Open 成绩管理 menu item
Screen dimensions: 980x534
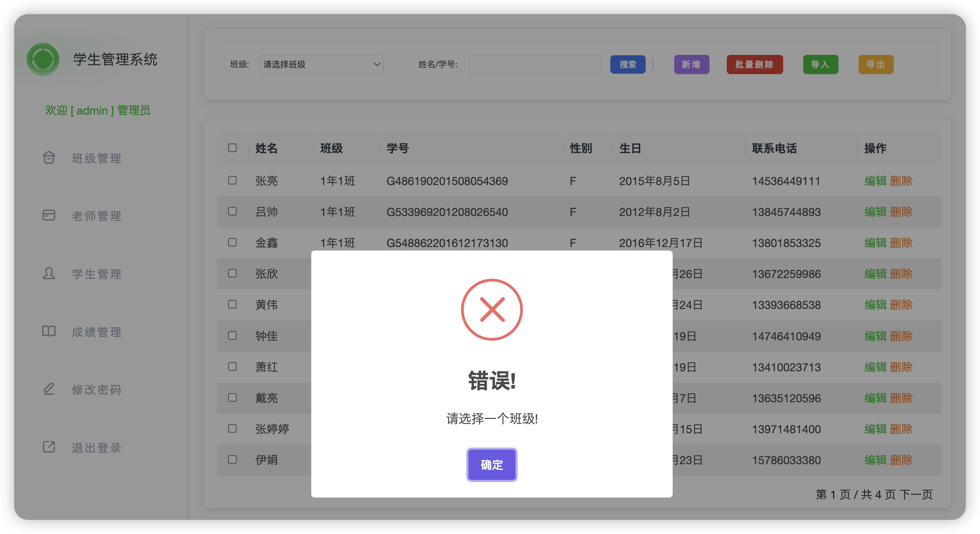(96, 332)
